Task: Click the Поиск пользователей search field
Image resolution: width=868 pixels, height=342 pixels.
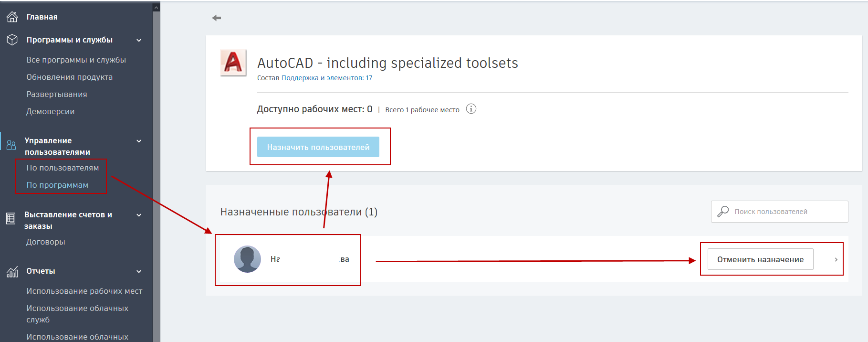Action: coord(779,212)
